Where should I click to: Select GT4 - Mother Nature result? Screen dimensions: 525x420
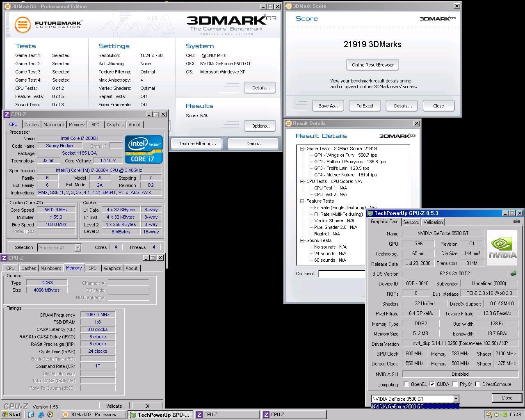[345, 175]
